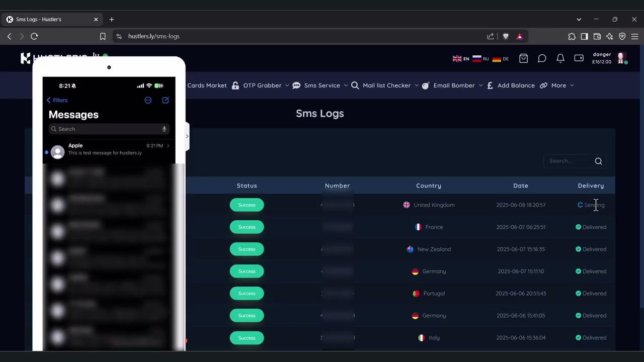Toggle browser sidebar panel icon
The image size is (644, 362).
584,36
